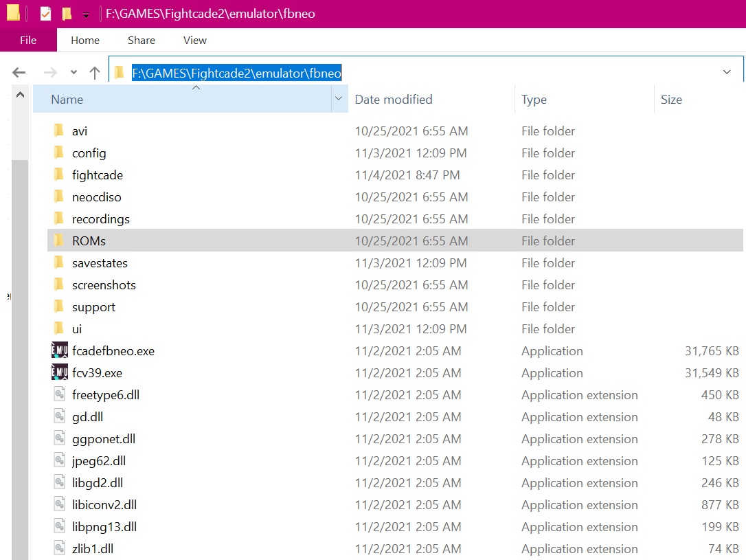Switch to the View ribbon tab

pyautogui.click(x=195, y=40)
